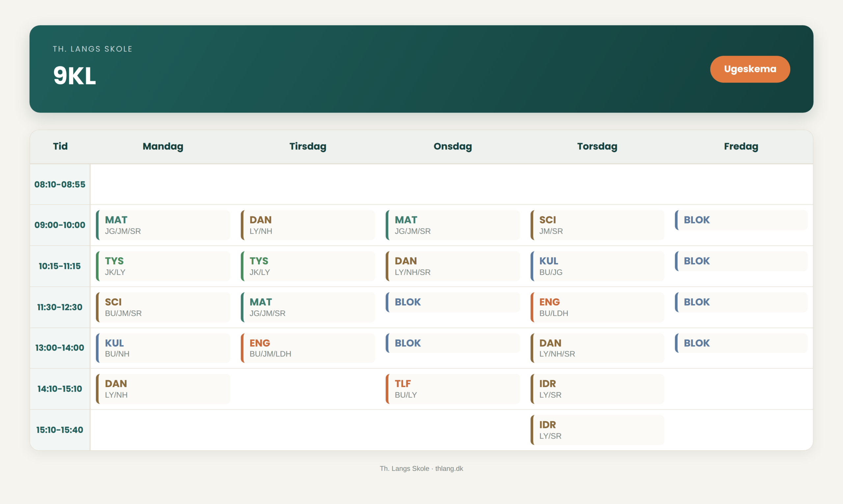Open Wednesday DAN lesson LY/NH/SR
Screen dimensions: 843x504
(453, 266)
